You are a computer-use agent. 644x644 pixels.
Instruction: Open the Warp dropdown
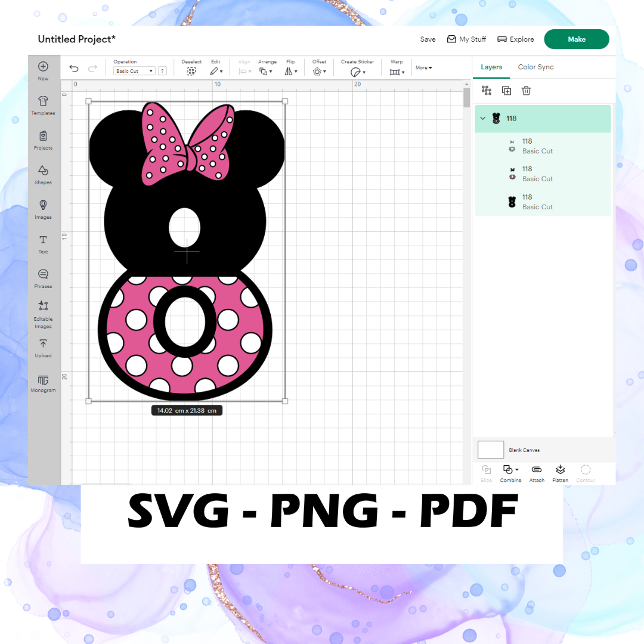point(397,72)
